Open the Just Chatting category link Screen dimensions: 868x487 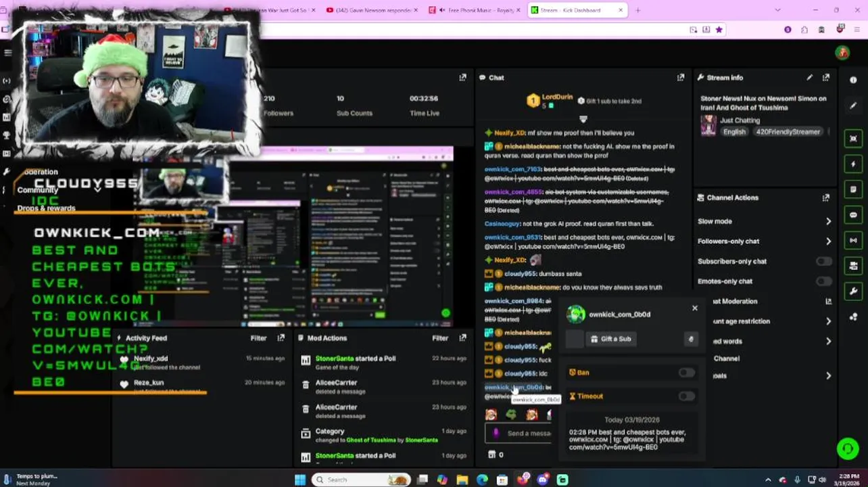click(740, 120)
